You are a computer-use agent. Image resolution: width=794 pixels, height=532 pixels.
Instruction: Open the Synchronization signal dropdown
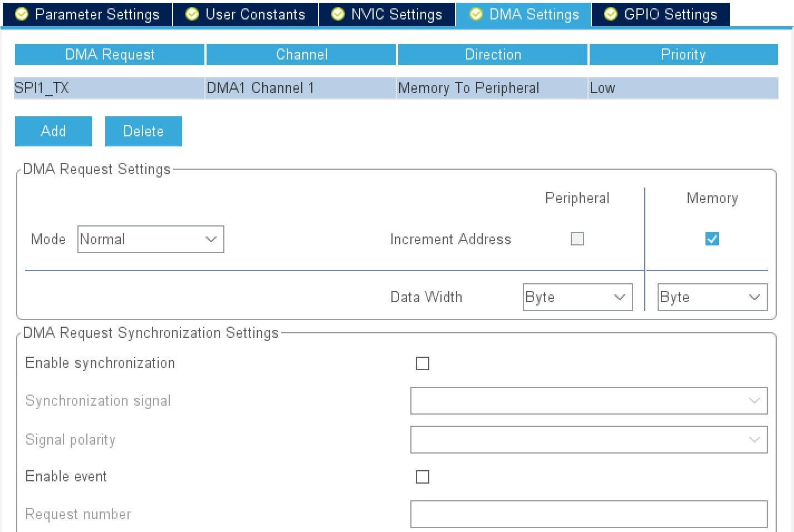[589, 401]
